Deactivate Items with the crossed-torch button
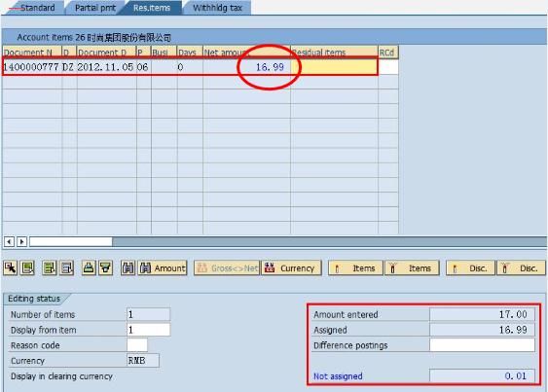 pos(412,267)
